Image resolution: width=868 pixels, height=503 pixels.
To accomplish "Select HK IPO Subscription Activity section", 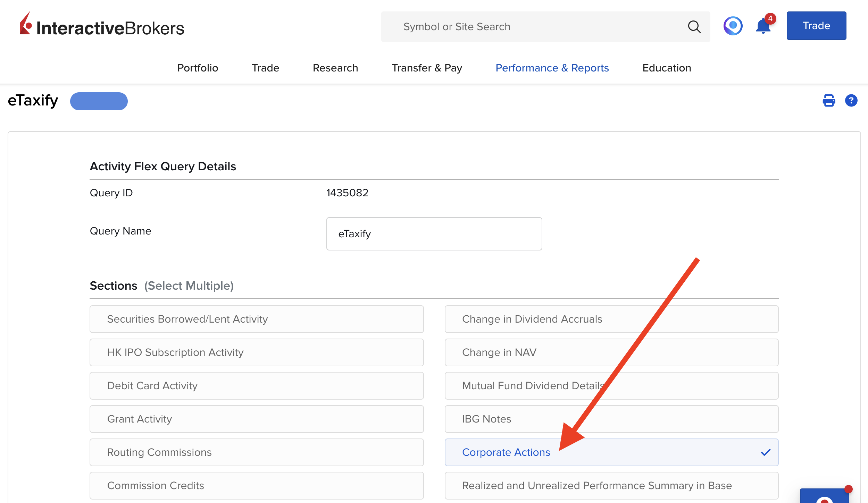I will click(x=257, y=352).
